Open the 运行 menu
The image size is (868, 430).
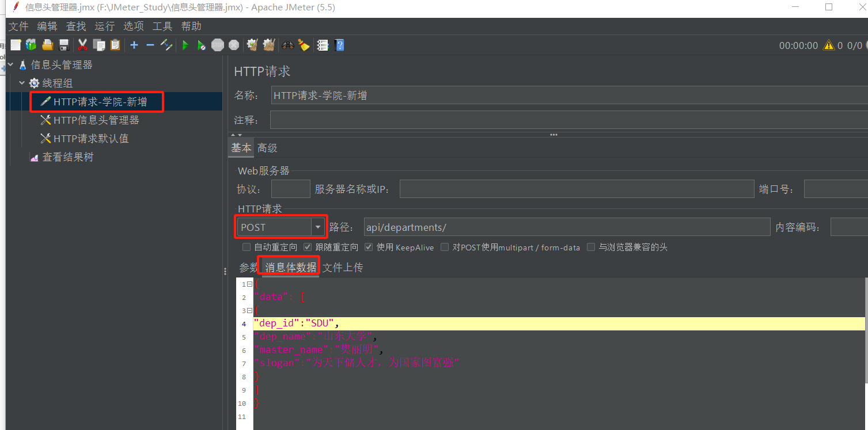105,26
